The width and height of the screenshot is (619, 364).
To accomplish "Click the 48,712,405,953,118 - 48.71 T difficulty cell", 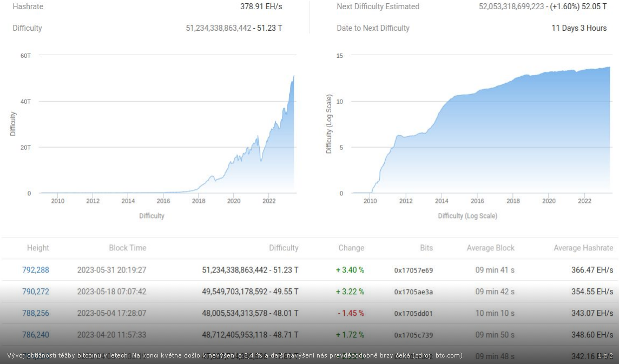I will pyautogui.click(x=250, y=335).
